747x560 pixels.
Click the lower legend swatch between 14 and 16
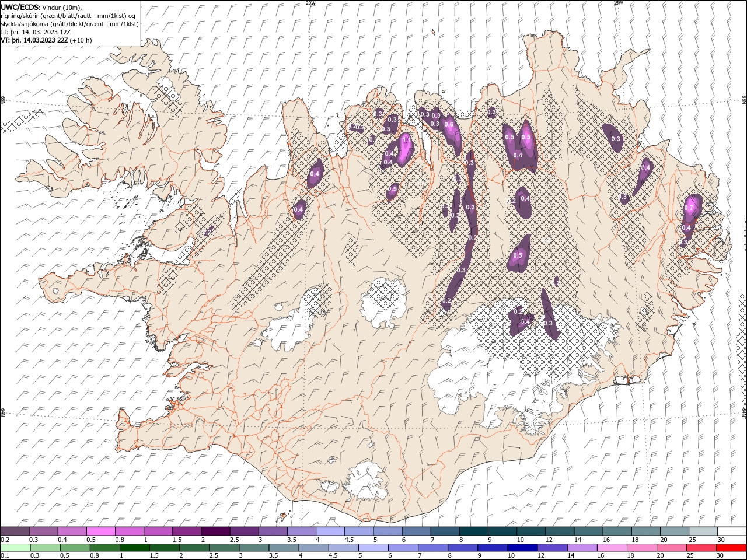582,548
